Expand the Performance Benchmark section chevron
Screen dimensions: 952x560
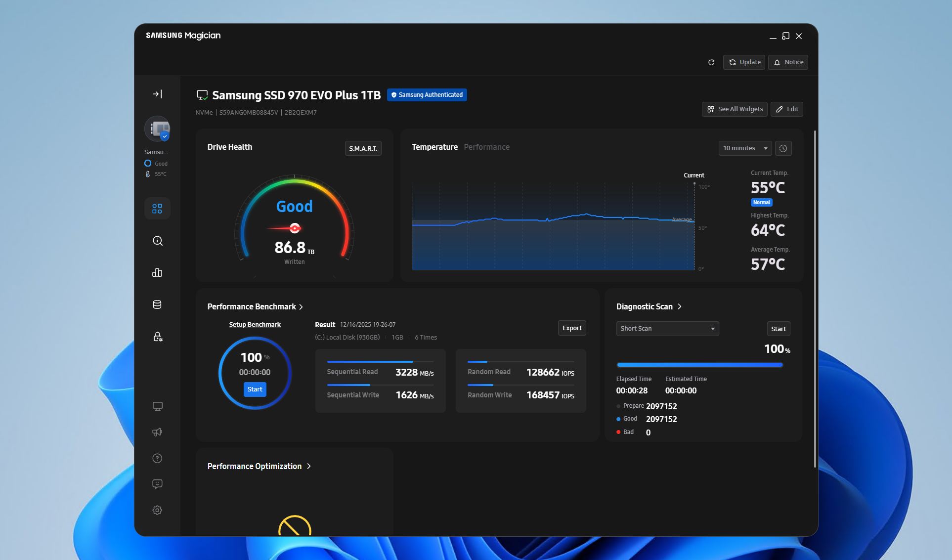click(x=301, y=306)
